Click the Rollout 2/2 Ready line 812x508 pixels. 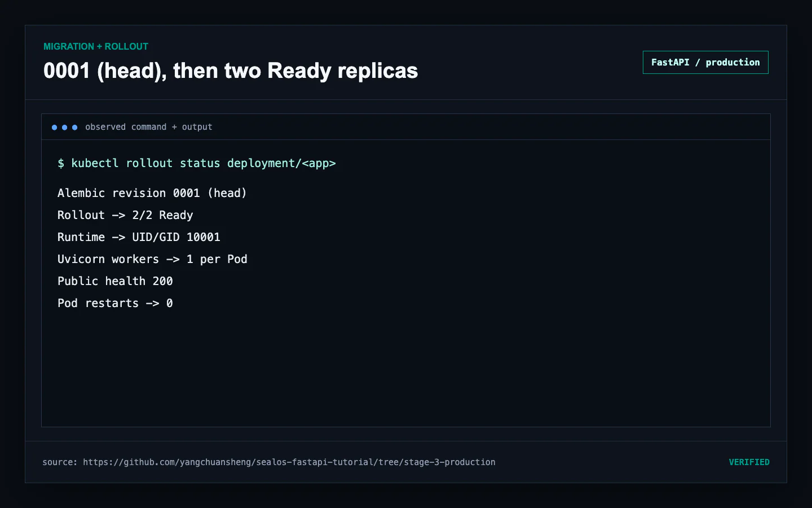click(125, 215)
